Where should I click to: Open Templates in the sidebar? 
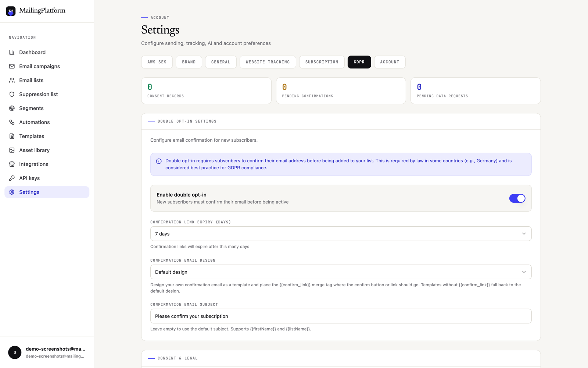coord(47,136)
